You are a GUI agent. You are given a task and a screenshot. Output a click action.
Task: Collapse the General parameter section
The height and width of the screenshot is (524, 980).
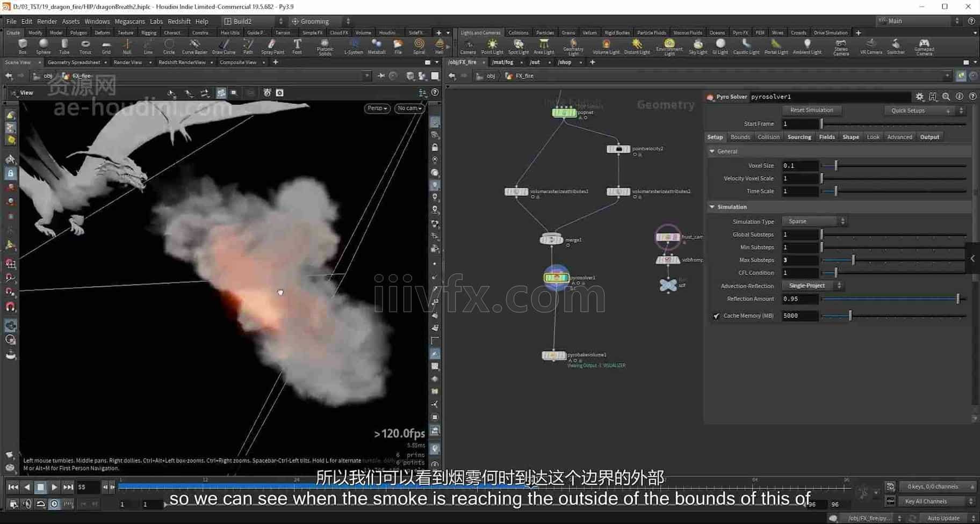pyautogui.click(x=712, y=151)
